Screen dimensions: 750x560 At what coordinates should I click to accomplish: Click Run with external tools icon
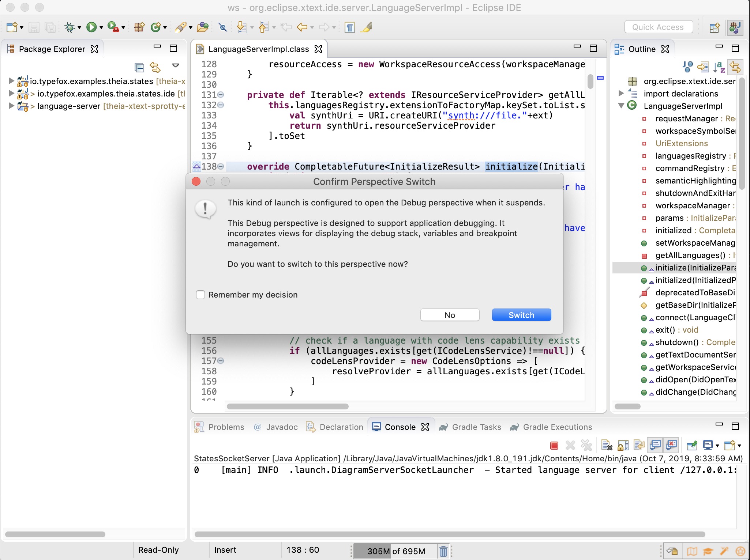[x=113, y=27]
